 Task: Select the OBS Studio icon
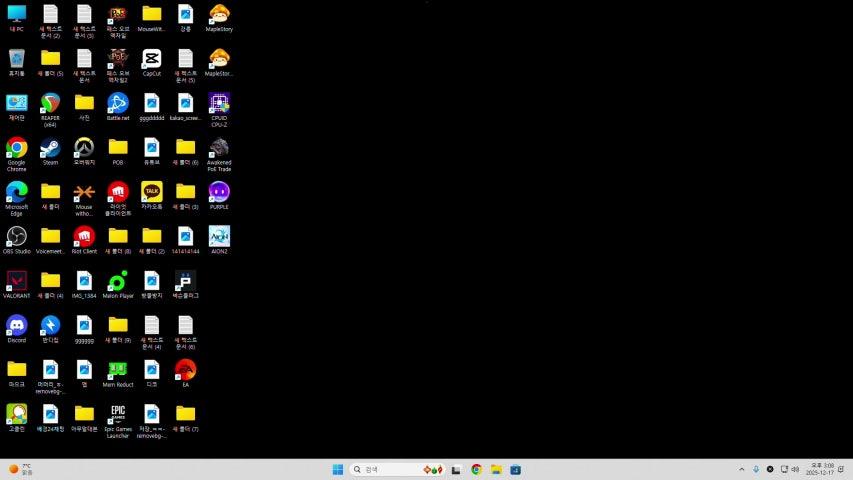tap(17, 236)
